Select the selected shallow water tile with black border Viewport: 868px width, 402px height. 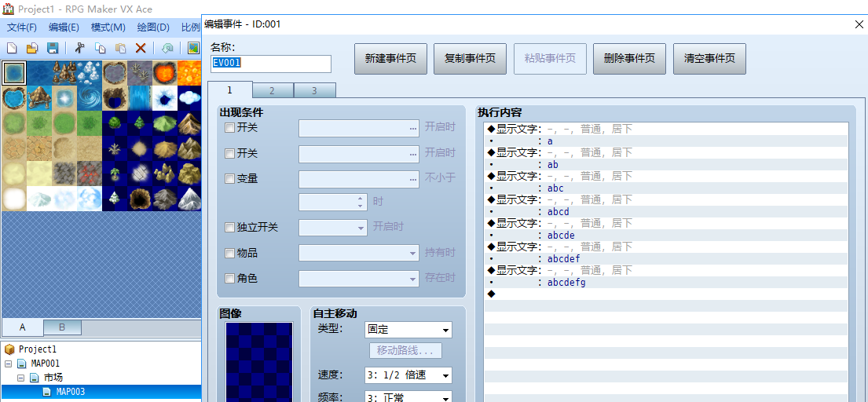point(14,72)
